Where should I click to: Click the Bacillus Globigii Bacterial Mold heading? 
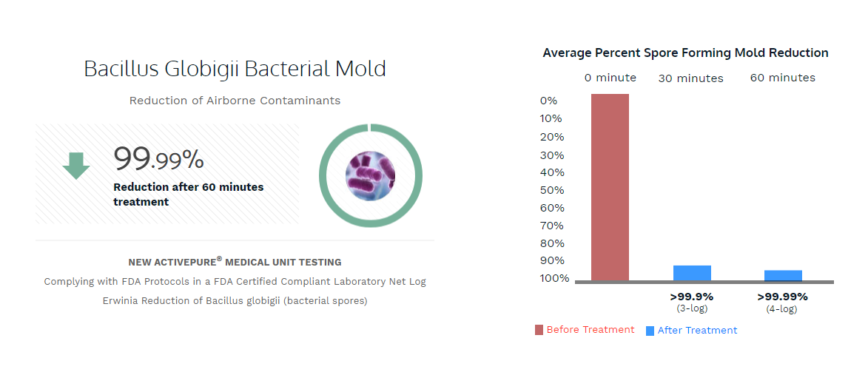(235, 69)
